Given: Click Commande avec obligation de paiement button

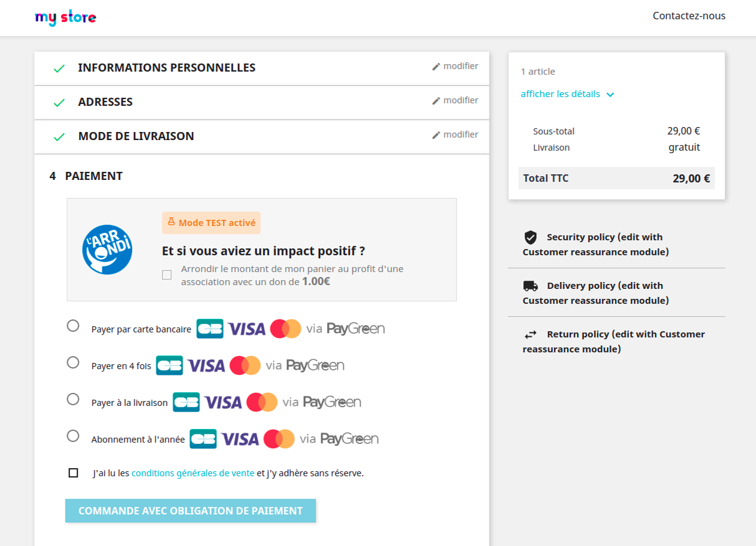Looking at the screenshot, I should pyautogui.click(x=191, y=511).
